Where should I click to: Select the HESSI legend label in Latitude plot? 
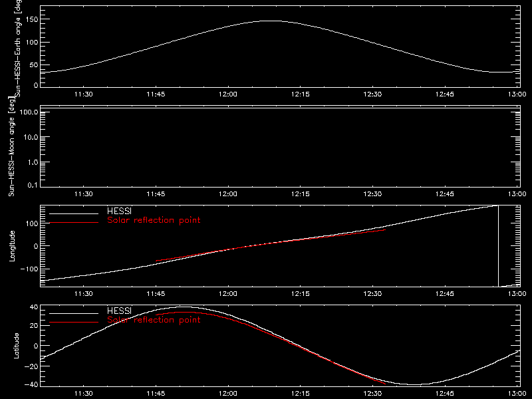pyautogui.click(x=119, y=311)
